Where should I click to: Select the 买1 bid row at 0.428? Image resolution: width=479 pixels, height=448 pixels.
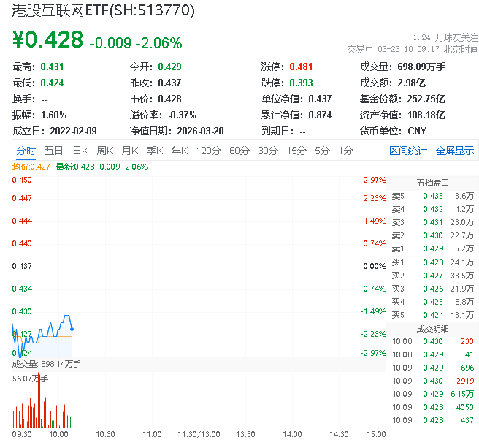(432, 262)
